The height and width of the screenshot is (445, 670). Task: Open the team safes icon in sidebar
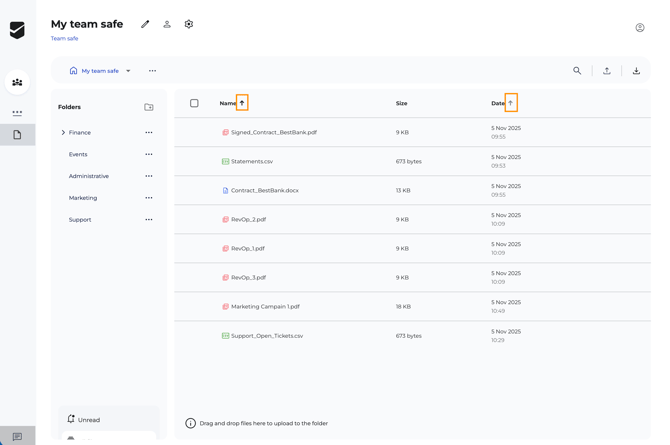click(17, 83)
